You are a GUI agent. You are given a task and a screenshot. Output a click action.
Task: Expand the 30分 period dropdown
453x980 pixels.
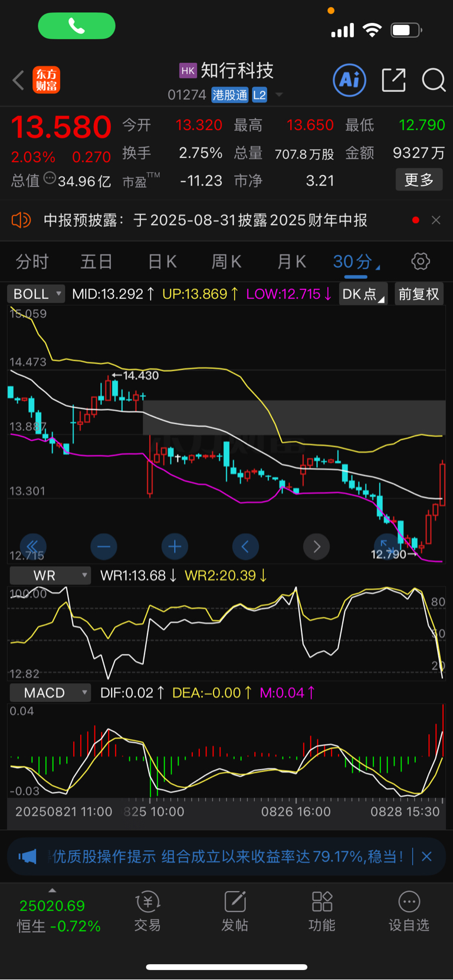pos(356,262)
